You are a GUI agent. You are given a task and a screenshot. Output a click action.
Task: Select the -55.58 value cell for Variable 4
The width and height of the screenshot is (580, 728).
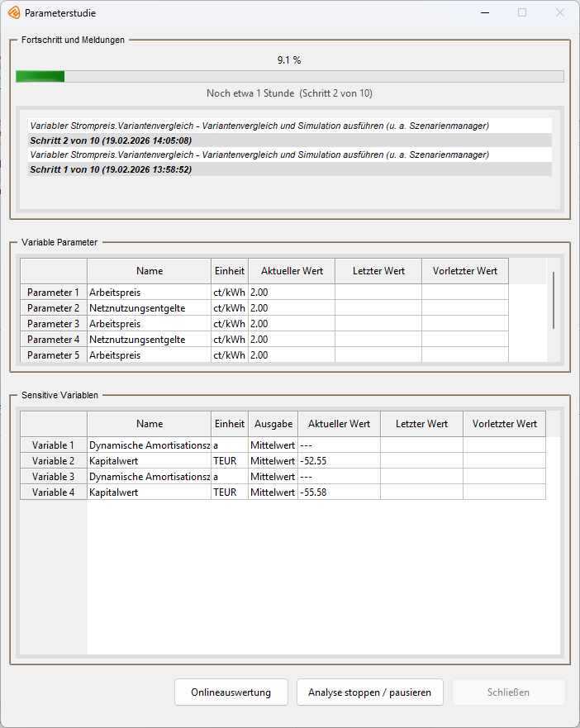coord(338,492)
